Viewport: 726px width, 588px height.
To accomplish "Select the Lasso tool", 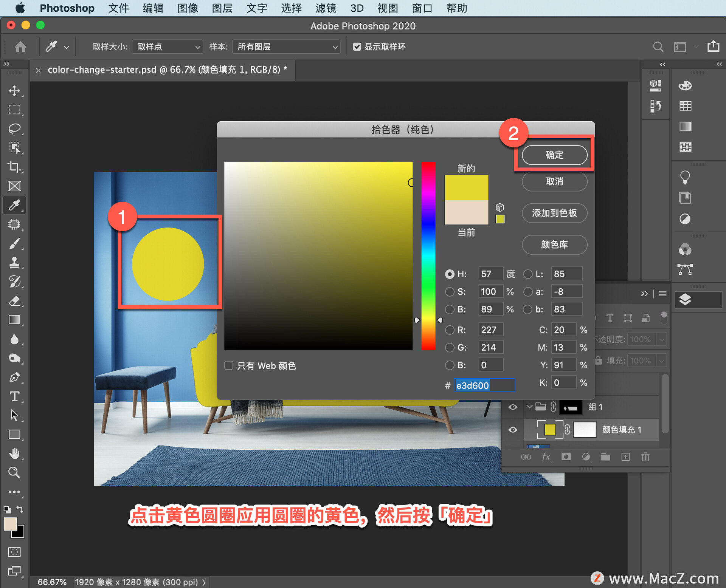I will 14,129.
